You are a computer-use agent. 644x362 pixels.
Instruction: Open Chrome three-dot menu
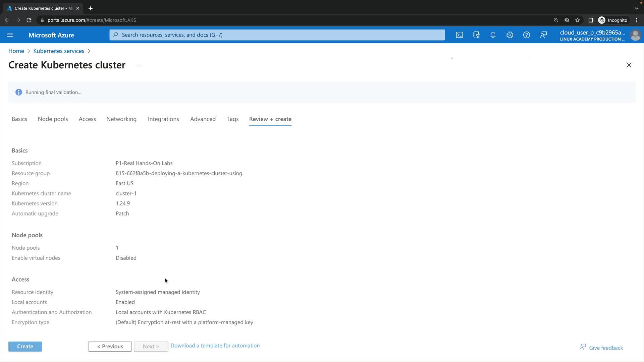coord(637,20)
